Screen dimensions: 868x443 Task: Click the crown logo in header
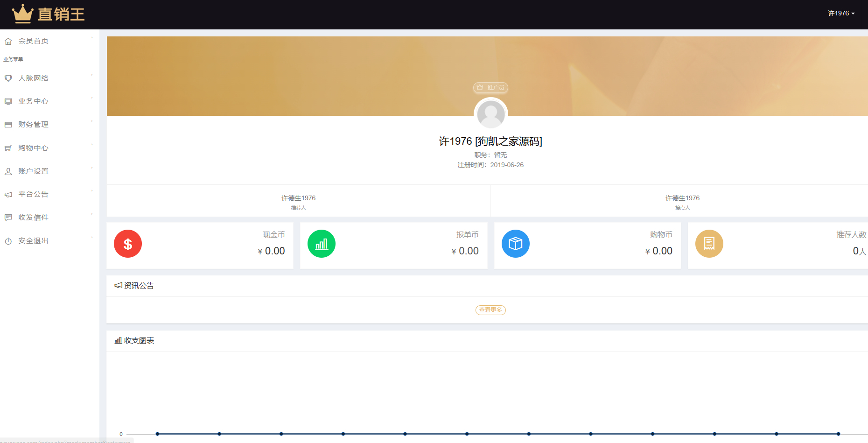click(x=22, y=14)
